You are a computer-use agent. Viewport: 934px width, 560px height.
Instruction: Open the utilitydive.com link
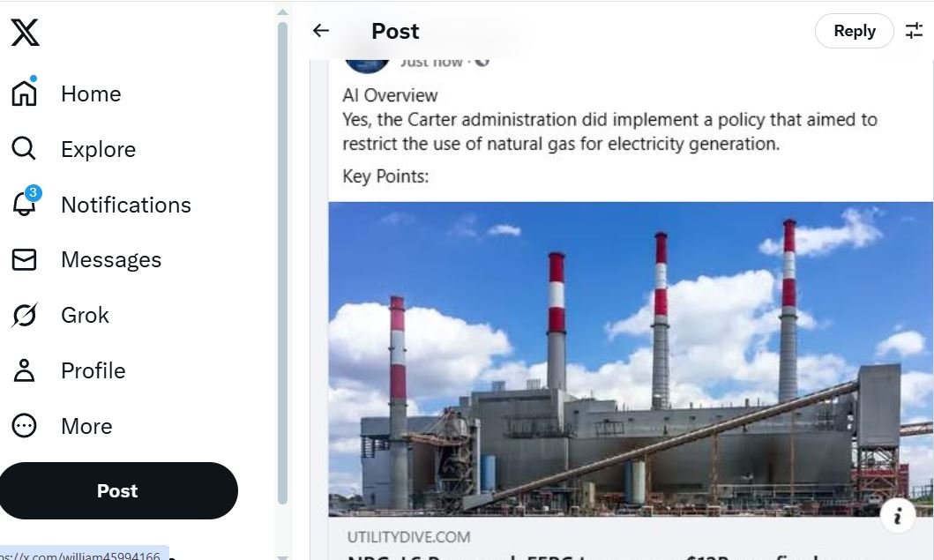coord(408,536)
